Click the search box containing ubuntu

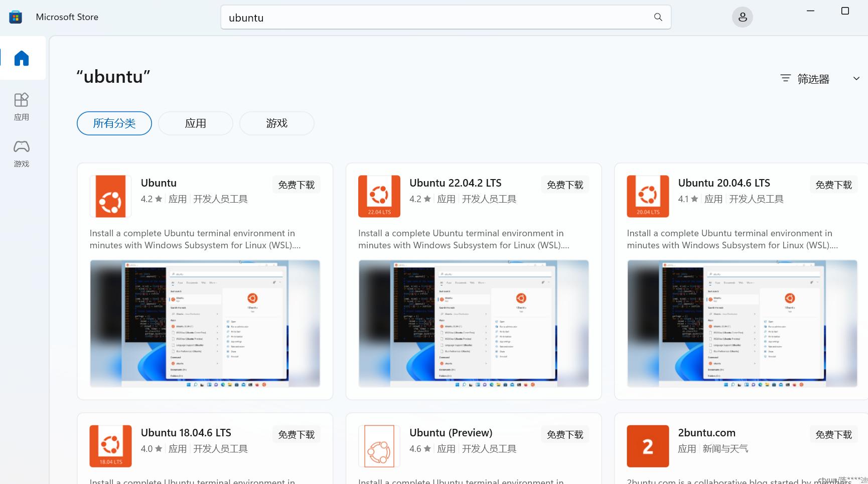(446, 17)
